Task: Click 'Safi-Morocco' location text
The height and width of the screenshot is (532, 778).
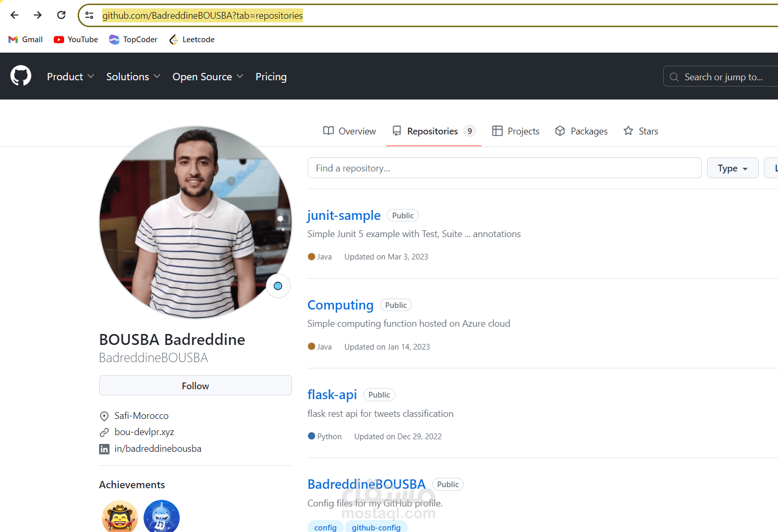Action: coord(141,416)
